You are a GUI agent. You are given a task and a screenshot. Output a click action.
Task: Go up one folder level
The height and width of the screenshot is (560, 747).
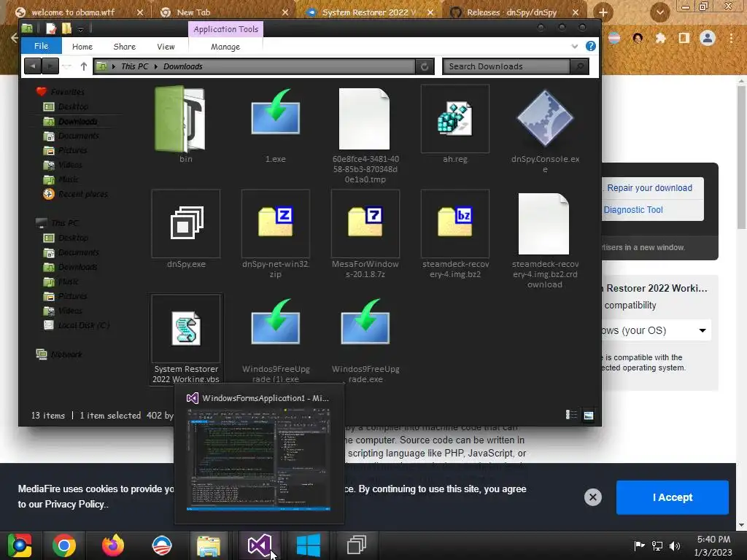point(84,66)
